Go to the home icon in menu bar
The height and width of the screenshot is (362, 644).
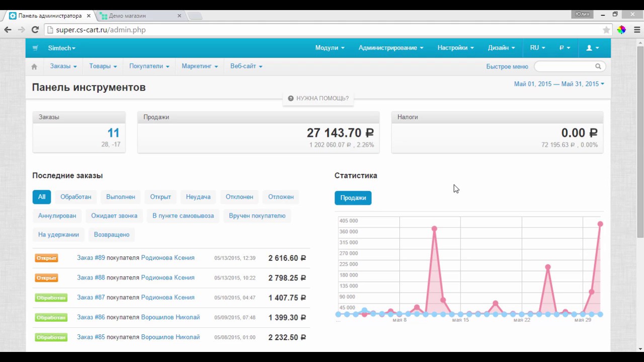(34, 66)
